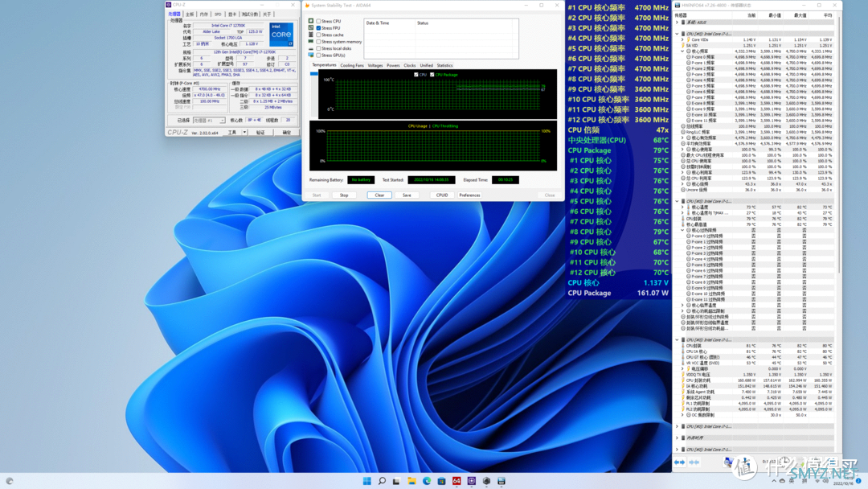The image size is (868, 489).
Task: Click Save button in AIDA64
Action: 407,195
